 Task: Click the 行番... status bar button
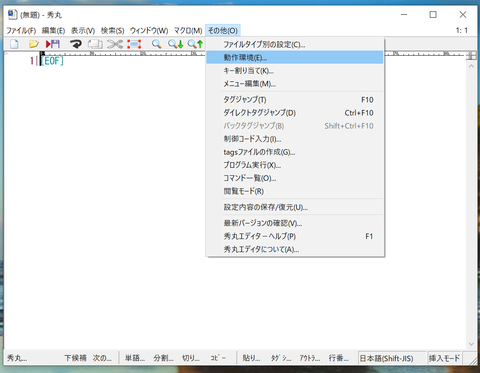[x=339, y=358]
